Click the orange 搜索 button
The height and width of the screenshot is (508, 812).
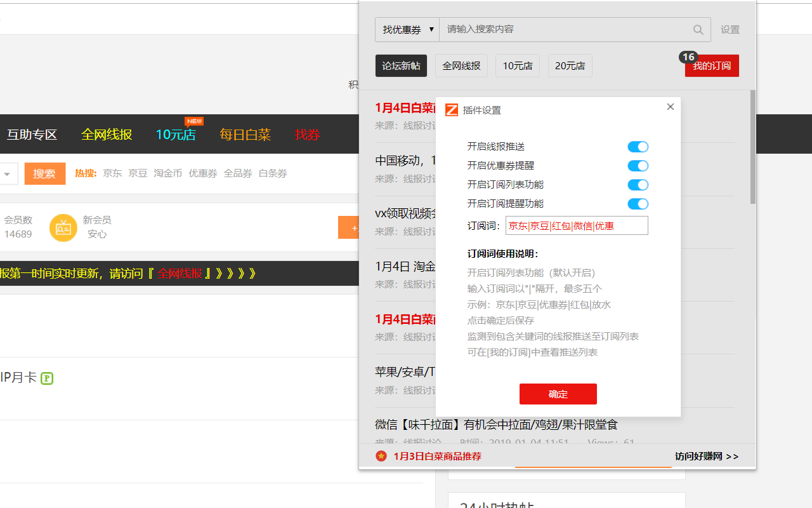[x=45, y=174]
